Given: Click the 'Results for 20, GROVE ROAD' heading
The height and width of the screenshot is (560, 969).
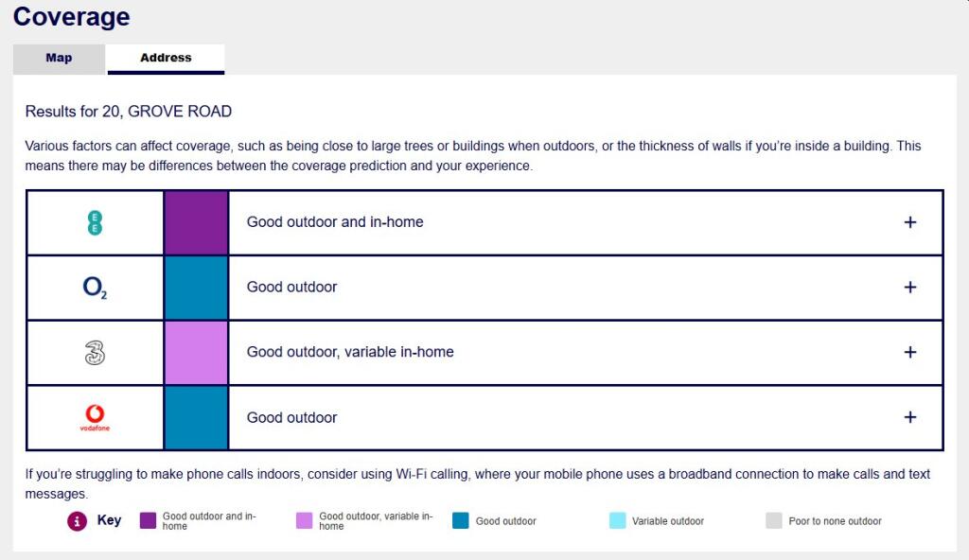Looking at the screenshot, I should click(x=129, y=112).
